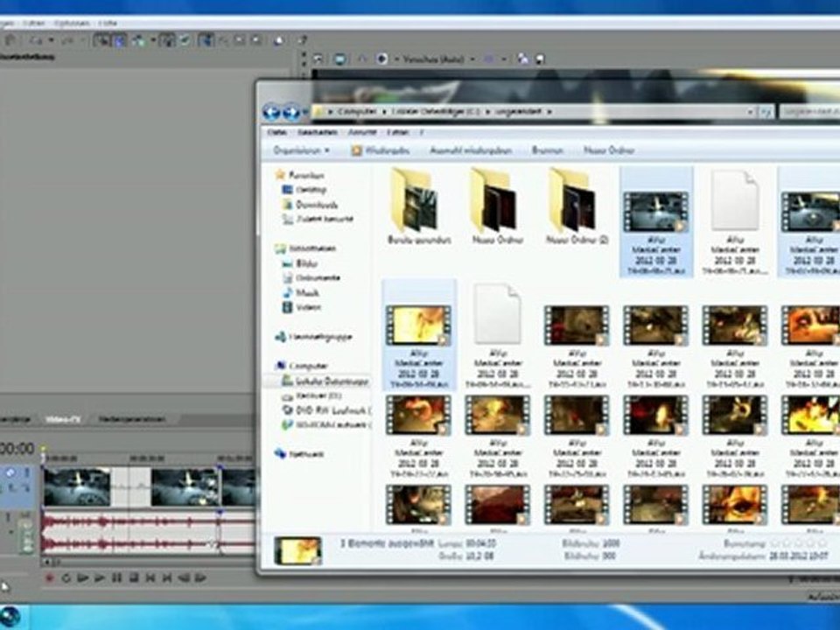Step to the next frame in the transport bar

tap(200, 578)
